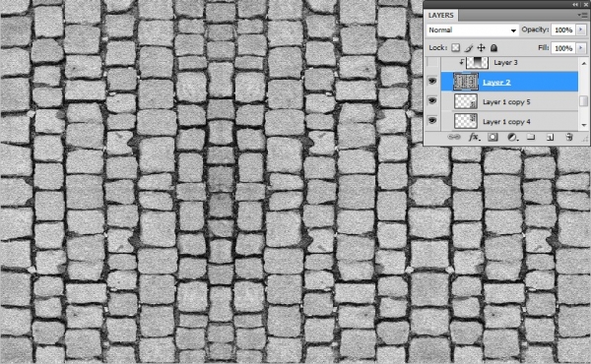Click the lock transparent pixels icon
The width and height of the screenshot is (591, 364).
click(x=456, y=48)
